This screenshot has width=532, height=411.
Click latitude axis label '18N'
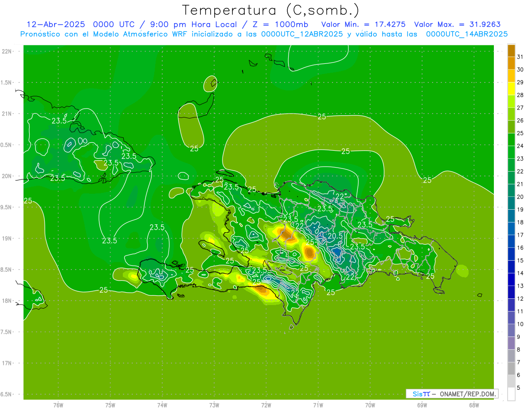click(7, 301)
